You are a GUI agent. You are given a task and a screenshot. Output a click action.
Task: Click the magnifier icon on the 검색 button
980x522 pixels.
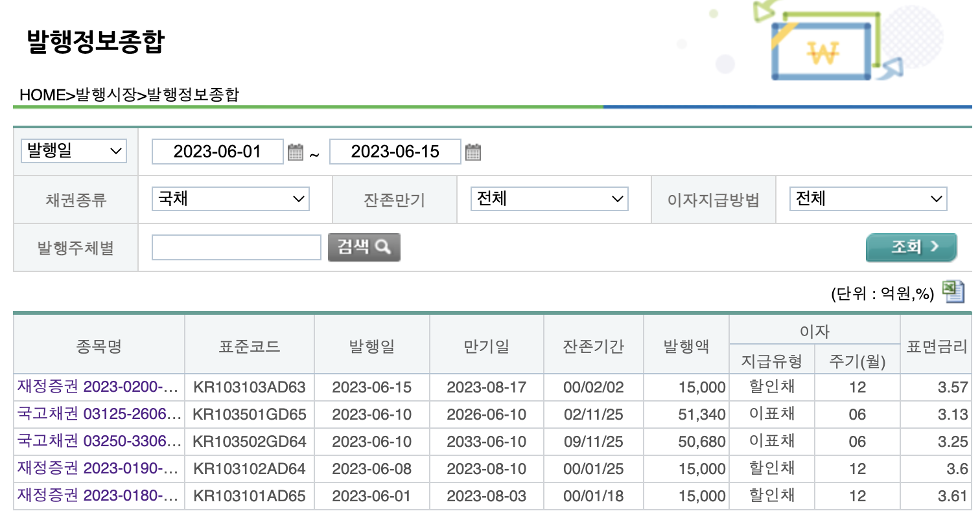point(384,247)
